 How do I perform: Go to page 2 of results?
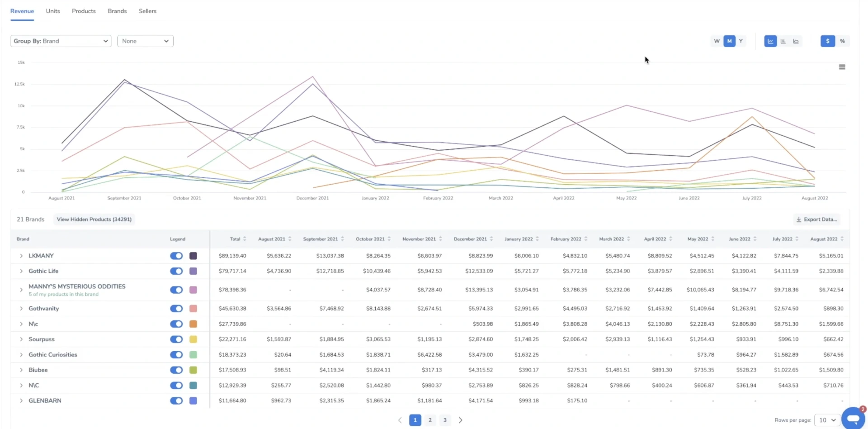430,420
